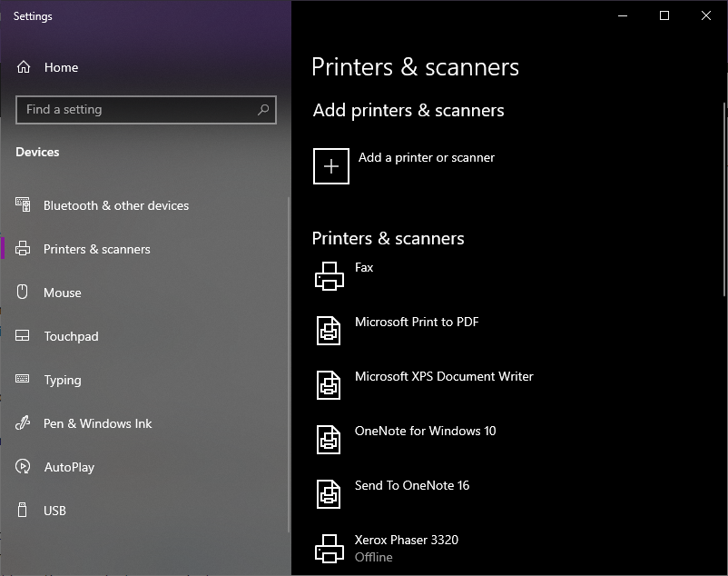The height and width of the screenshot is (576, 728).
Task: Select the Mouse settings icon
Action: (23, 293)
